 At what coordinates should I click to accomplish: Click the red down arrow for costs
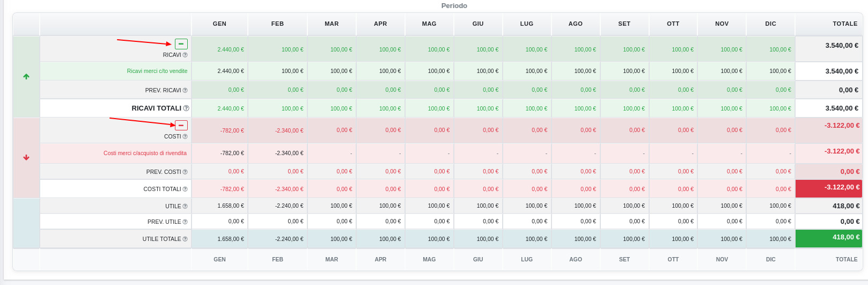(x=26, y=158)
